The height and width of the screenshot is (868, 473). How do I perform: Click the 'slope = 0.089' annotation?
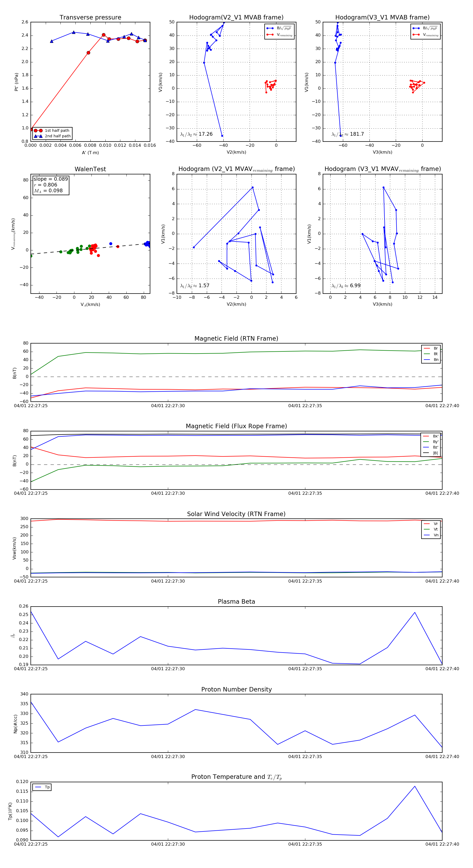point(50,179)
